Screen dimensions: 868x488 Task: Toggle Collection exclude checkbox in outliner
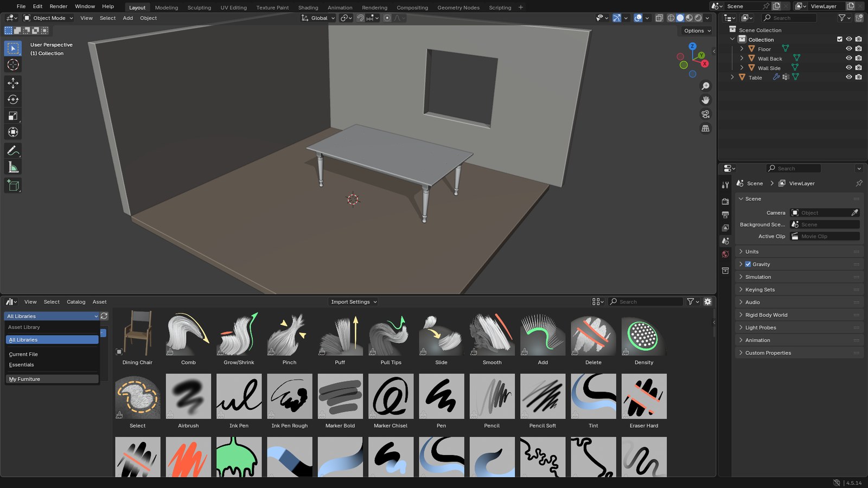[x=840, y=39]
